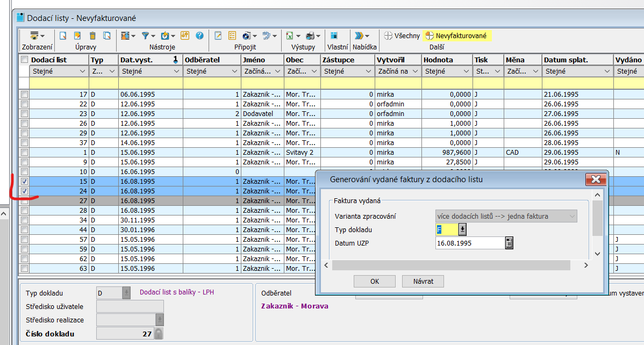Click the new record icon in Úpravy
The image size is (644, 345).
(63, 36)
